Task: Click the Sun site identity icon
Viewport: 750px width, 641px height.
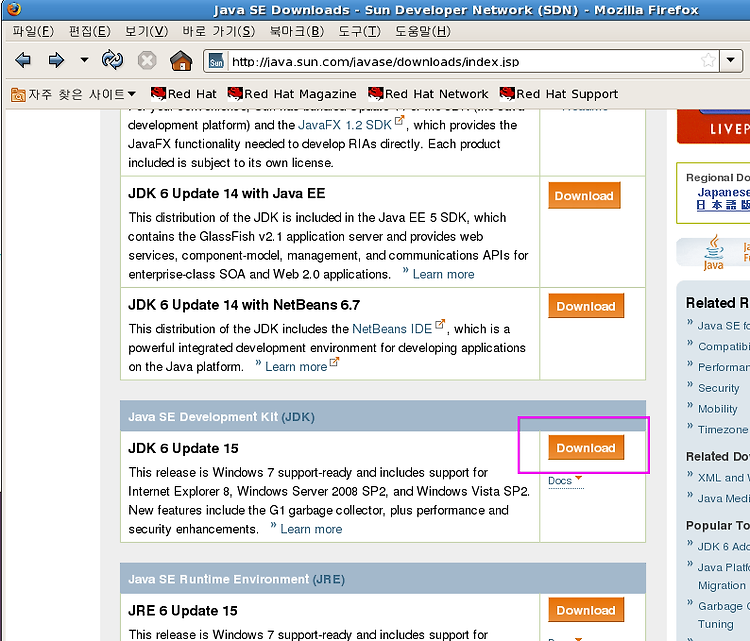Action: tap(216, 61)
